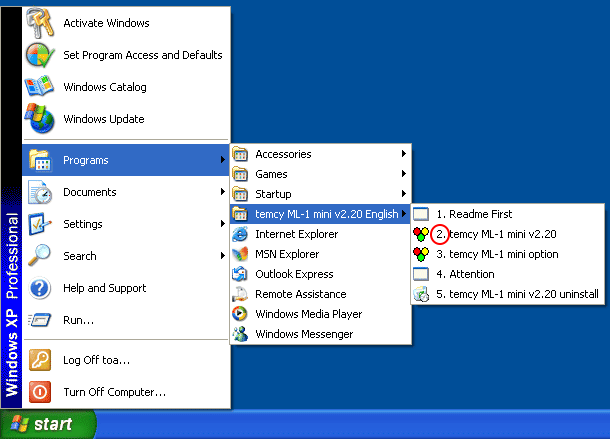Click the Turn Off Computer... label
This screenshot has width=610, height=439.
115,392
